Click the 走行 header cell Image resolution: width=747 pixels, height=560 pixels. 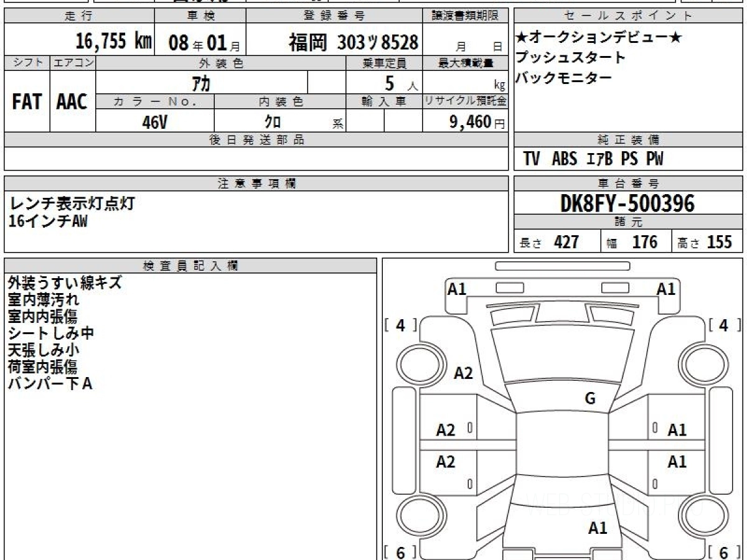78,16
